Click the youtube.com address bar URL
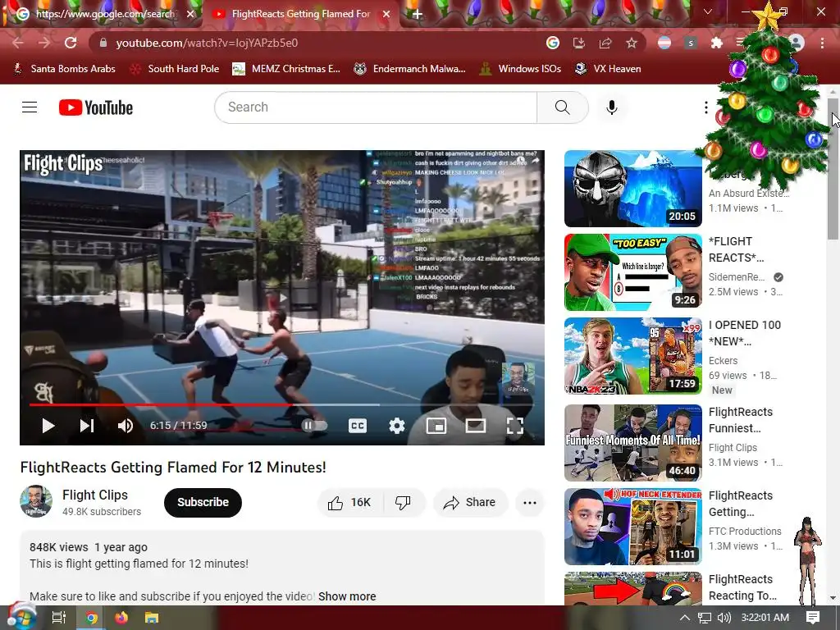 [x=207, y=43]
